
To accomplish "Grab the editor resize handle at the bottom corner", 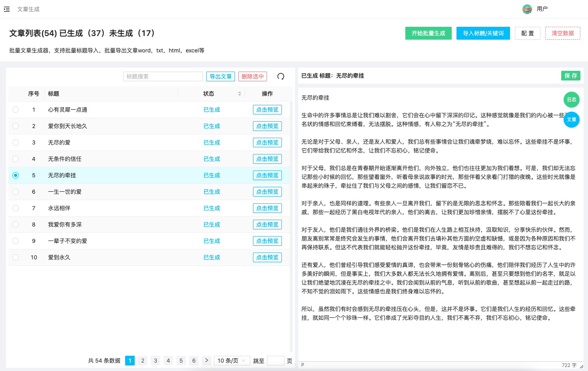I will pyautogui.click(x=582, y=366).
